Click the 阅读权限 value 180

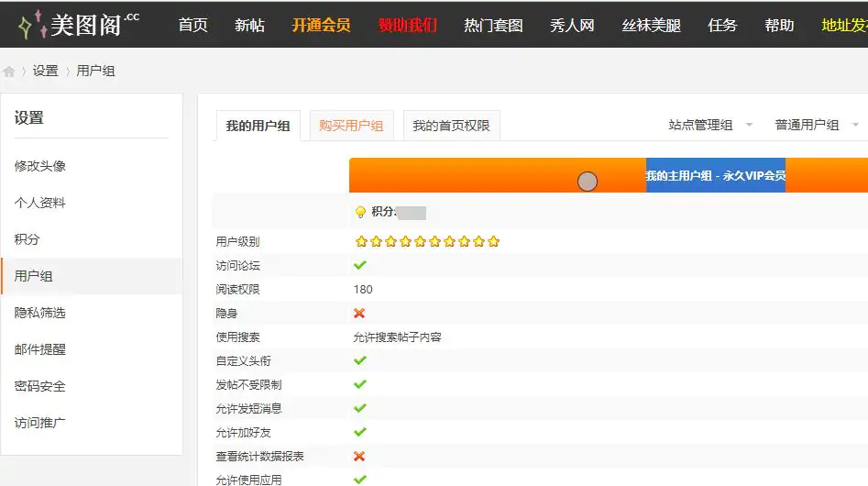click(363, 290)
